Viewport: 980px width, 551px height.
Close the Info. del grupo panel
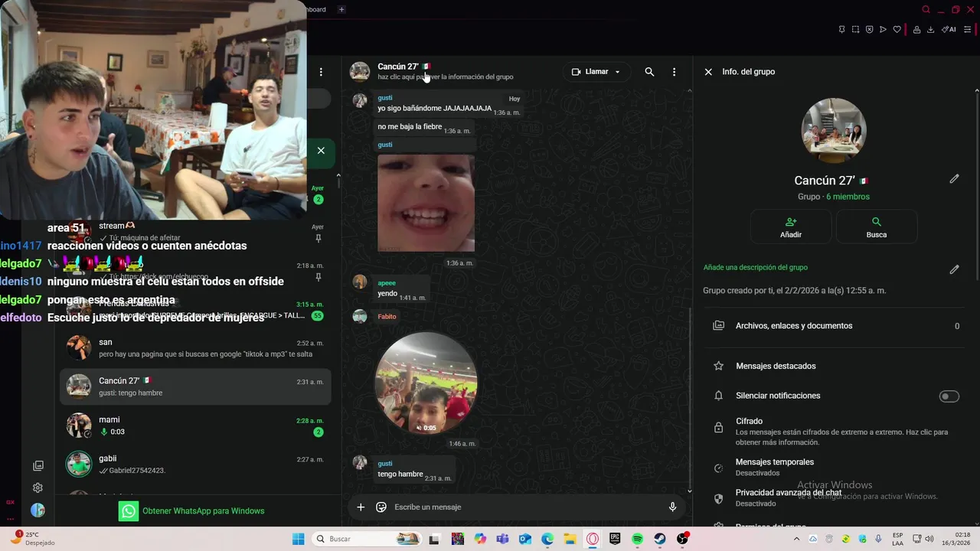pos(708,72)
